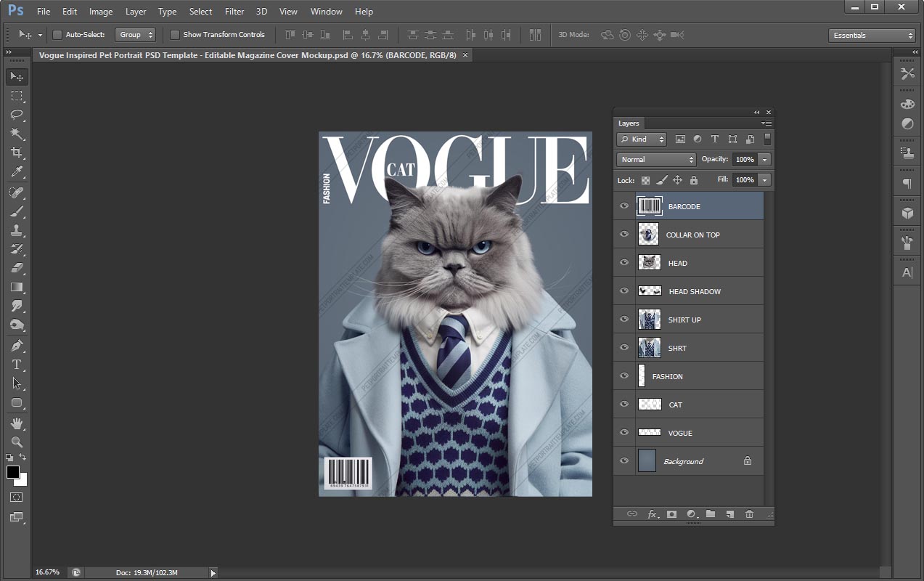Open the status bar info arrow
This screenshot has height=581, width=924.
[x=213, y=573]
